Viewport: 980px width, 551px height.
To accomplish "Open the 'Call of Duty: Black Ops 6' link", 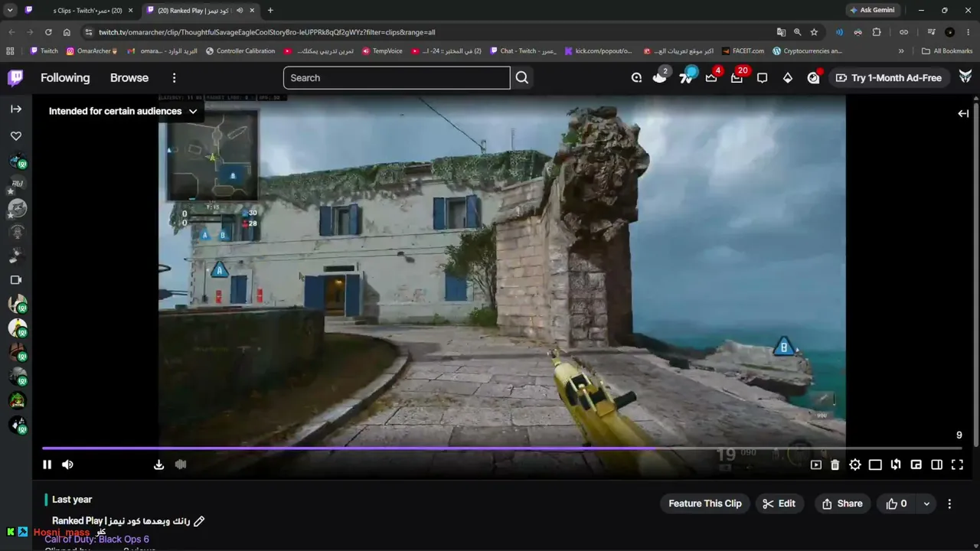I will 97,539.
